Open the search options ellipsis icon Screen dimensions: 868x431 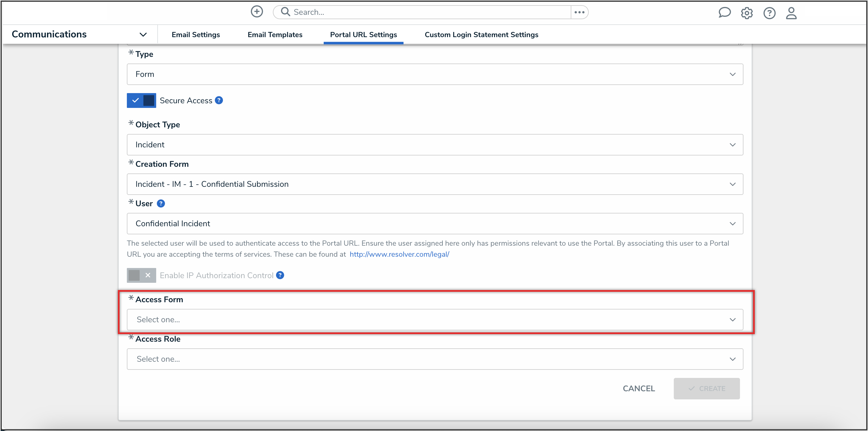click(579, 12)
